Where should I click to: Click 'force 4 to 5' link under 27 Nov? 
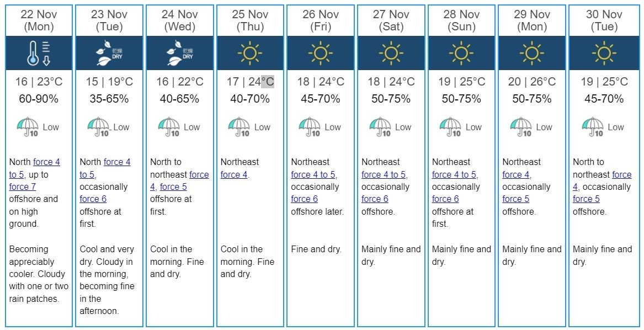click(384, 174)
